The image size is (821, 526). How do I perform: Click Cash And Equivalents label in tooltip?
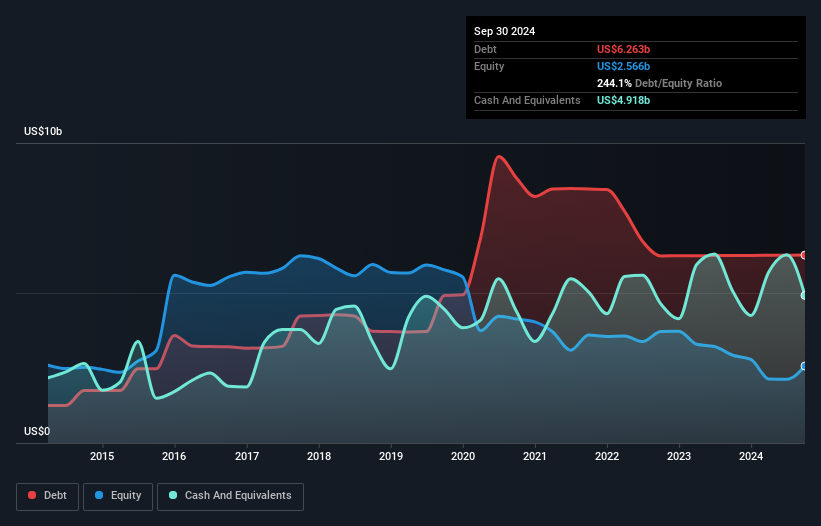[x=527, y=100]
